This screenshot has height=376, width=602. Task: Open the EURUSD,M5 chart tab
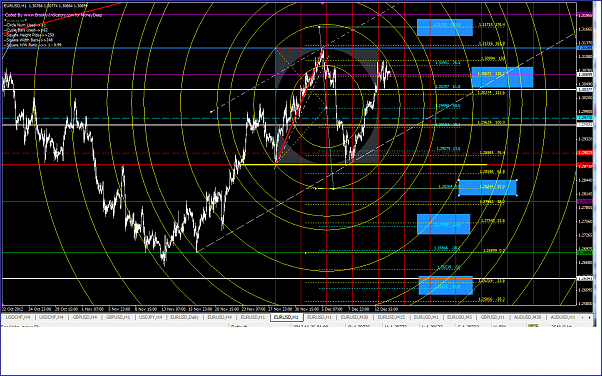click(460, 317)
